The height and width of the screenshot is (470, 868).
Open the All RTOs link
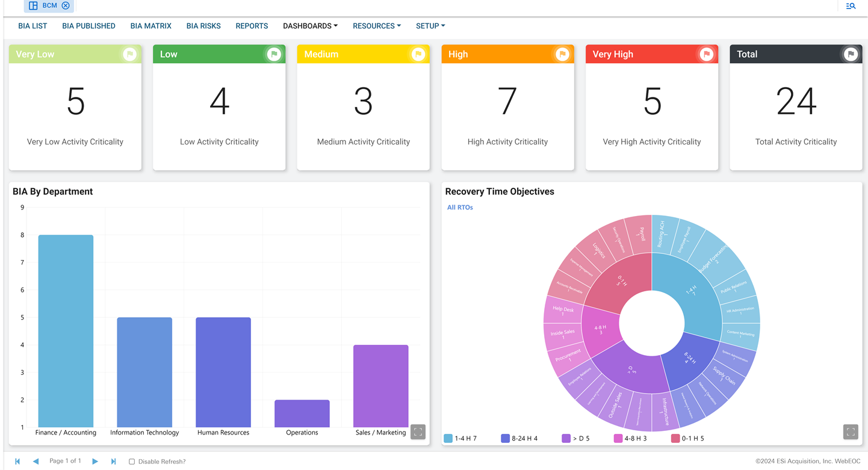[459, 206]
